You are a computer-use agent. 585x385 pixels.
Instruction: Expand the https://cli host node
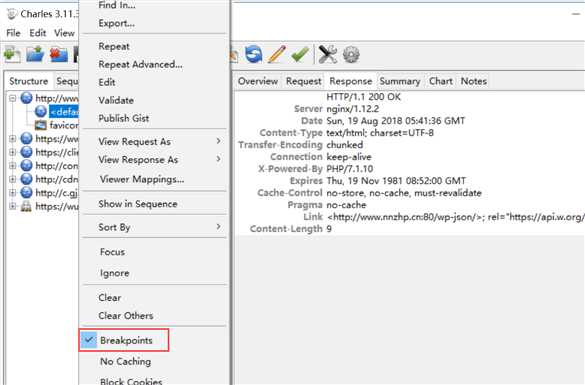coord(13,152)
